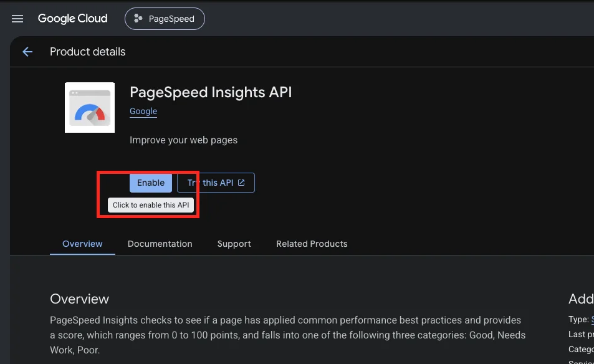The image size is (594, 364).
Task: Go back using the arrow icon
Action: click(27, 52)
